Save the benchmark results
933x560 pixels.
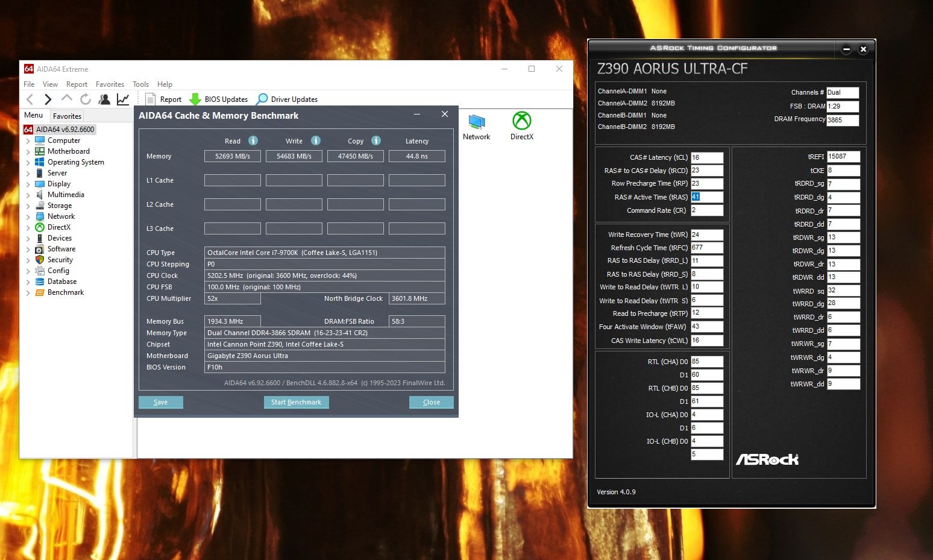[161, 402]
